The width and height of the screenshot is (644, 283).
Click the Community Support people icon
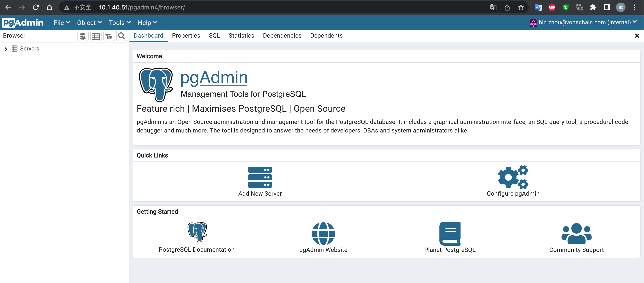click(576, 233)
